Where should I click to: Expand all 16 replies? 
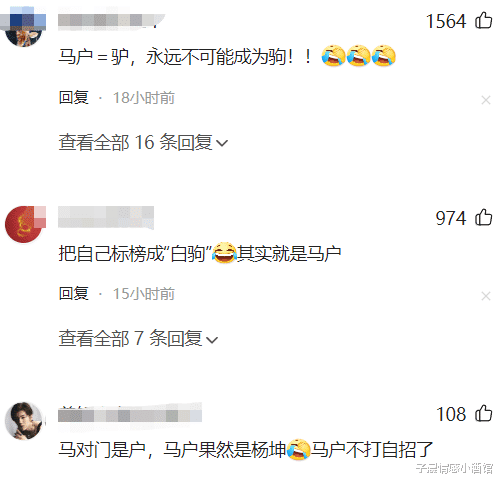click(x=143, y=142)
